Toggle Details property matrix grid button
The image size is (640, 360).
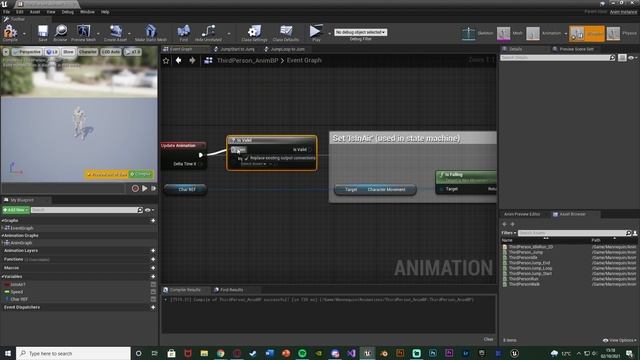622,58
